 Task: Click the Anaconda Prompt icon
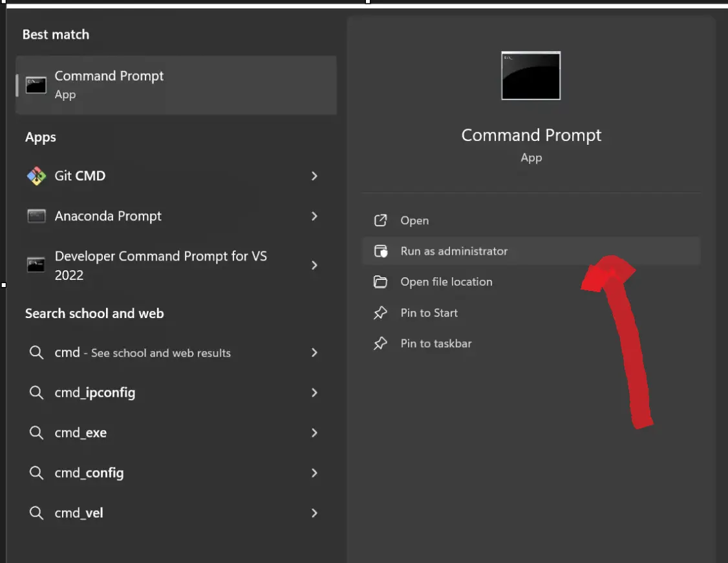(x=36, y=216)
